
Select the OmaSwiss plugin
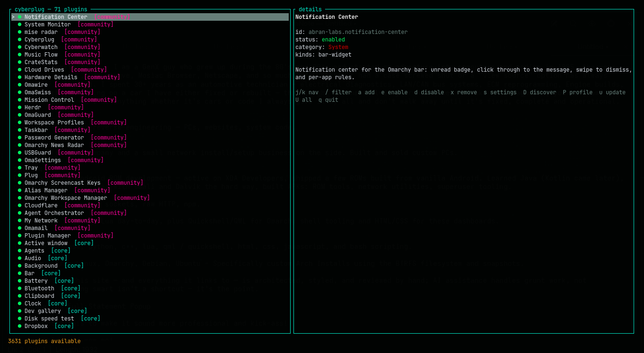150,92
